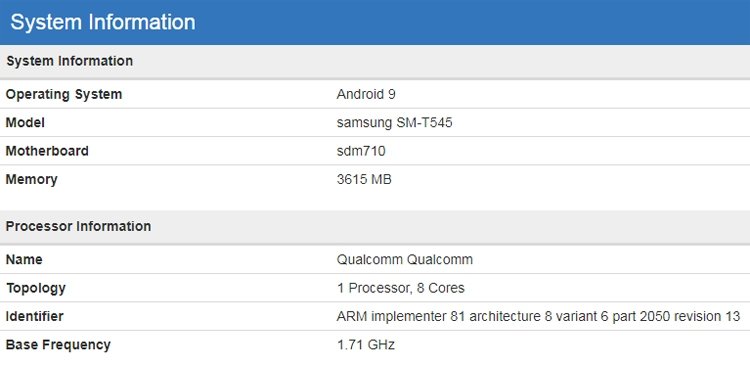Select the sdm710 motherboard value
750x366 pixels.
tap(361, 151)
